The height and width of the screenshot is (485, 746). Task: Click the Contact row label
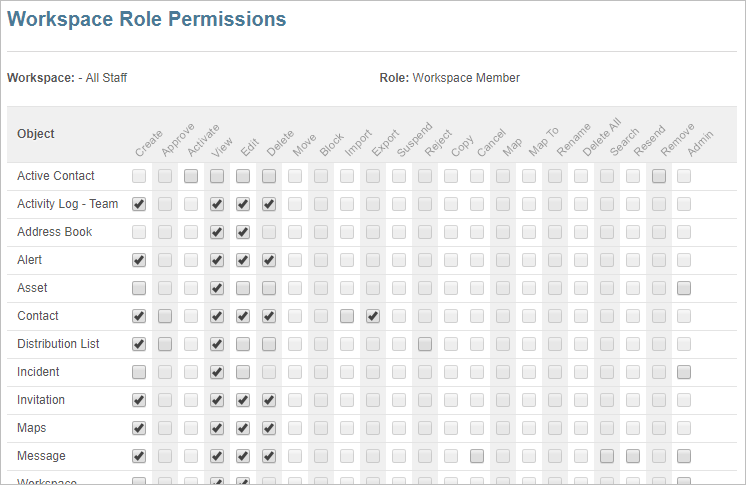[x=38, y=316]
